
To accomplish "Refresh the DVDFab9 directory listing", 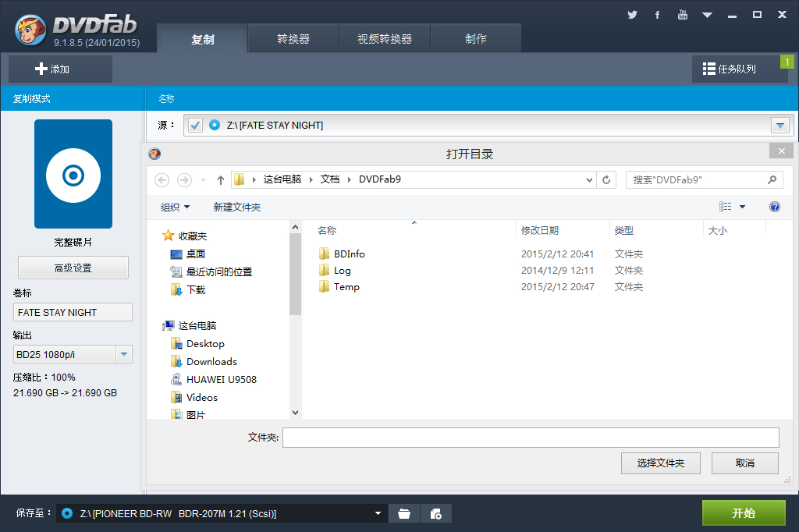I will coord(606,179).
